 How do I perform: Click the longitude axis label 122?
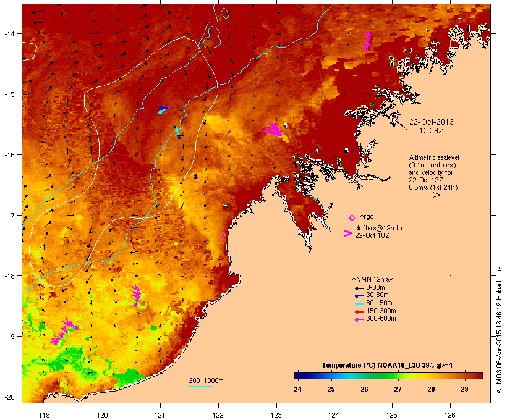pos(218,415)
